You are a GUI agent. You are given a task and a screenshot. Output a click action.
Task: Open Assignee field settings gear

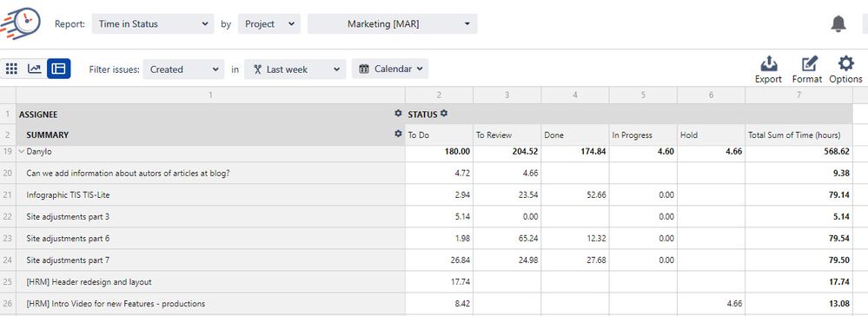click(397, 114)
